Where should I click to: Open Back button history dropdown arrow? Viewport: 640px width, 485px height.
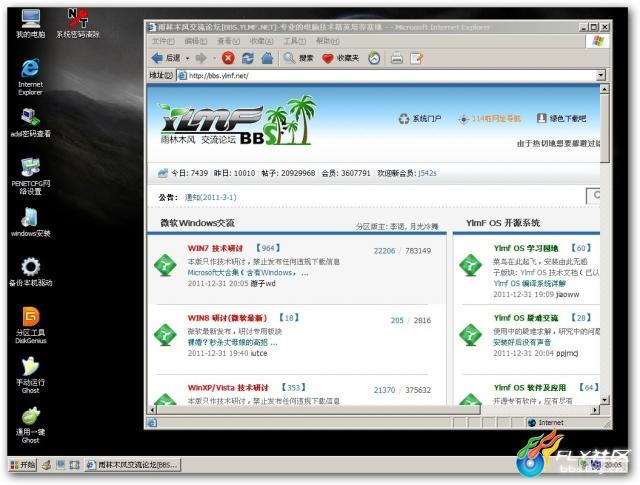click(x=187, y=58)
